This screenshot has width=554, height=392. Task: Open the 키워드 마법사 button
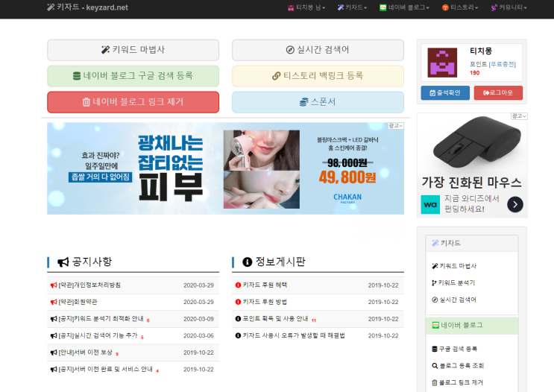pos(133,50)
